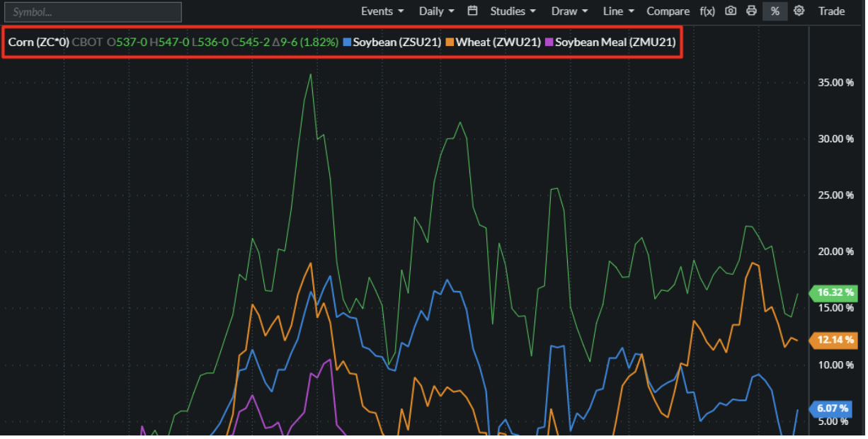Click the orange 12.14 % price marker
Viewport: 868px width, 439px height.
click(833, 341)
